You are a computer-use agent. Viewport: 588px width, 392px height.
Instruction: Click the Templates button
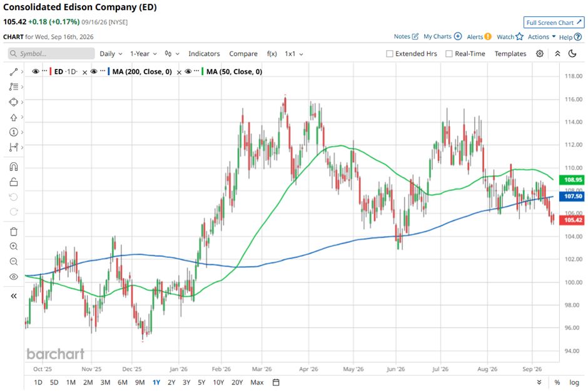pos(510,54)
